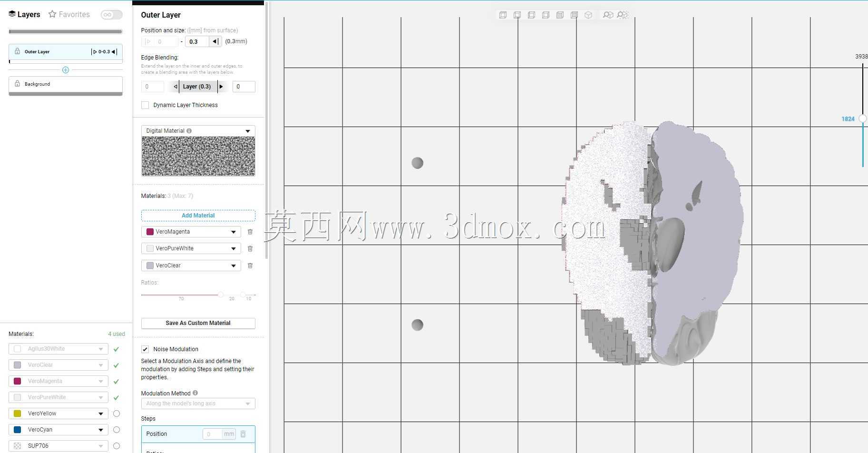Screen dimensions: 868x453
Task: Click Save As Custom Material button
Action: [198, 323]
